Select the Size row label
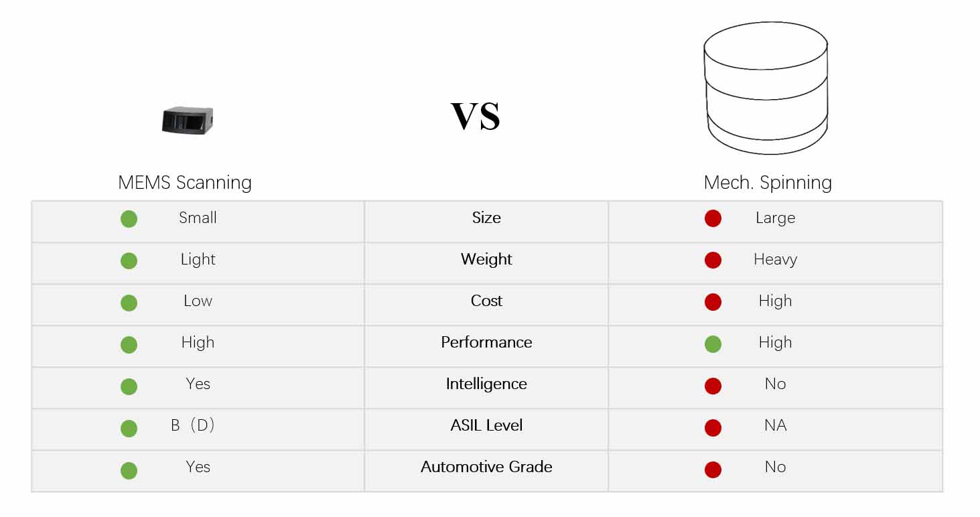 tap(486, 218)
